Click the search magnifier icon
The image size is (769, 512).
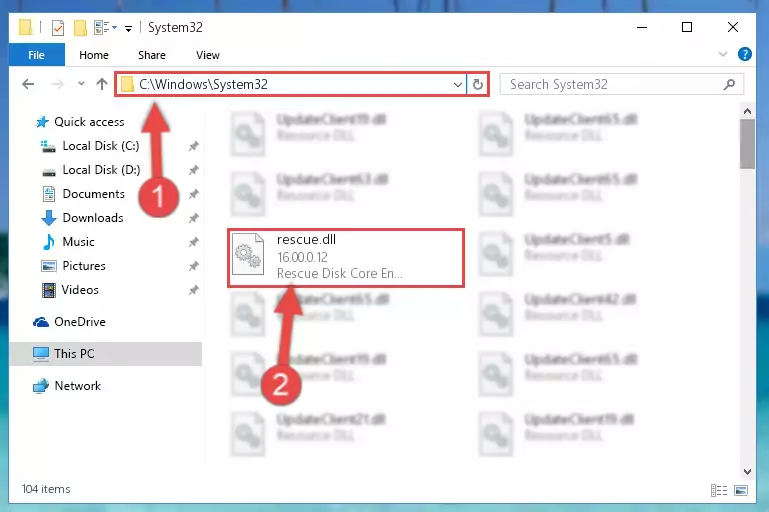pos(729,84)
